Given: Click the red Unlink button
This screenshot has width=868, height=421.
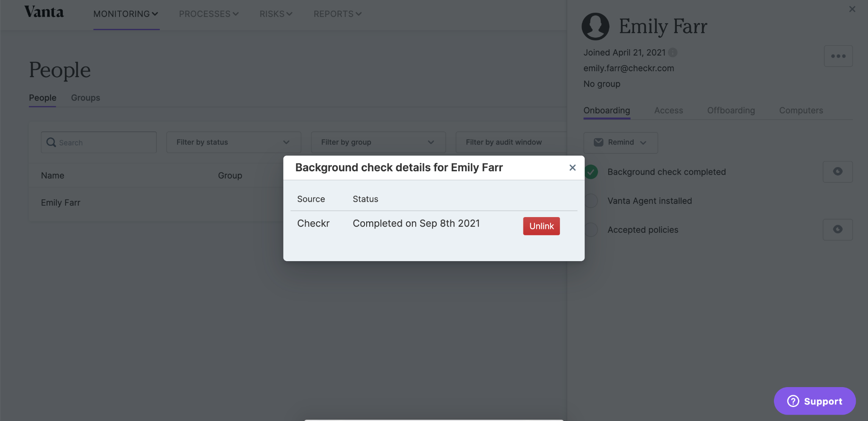Looking at the screenshot, I should coord(541,226).
